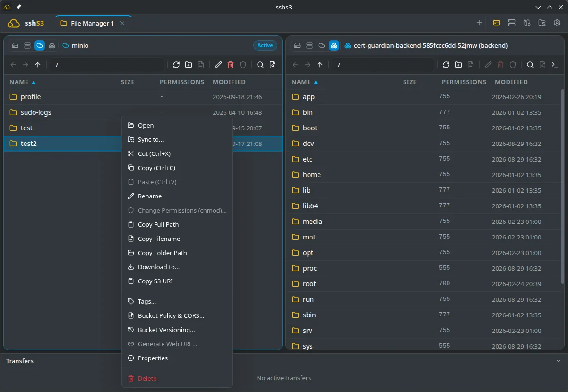Go up one directory in minio pane
This screenshot has width=568, height=392.
coord(38,65)
